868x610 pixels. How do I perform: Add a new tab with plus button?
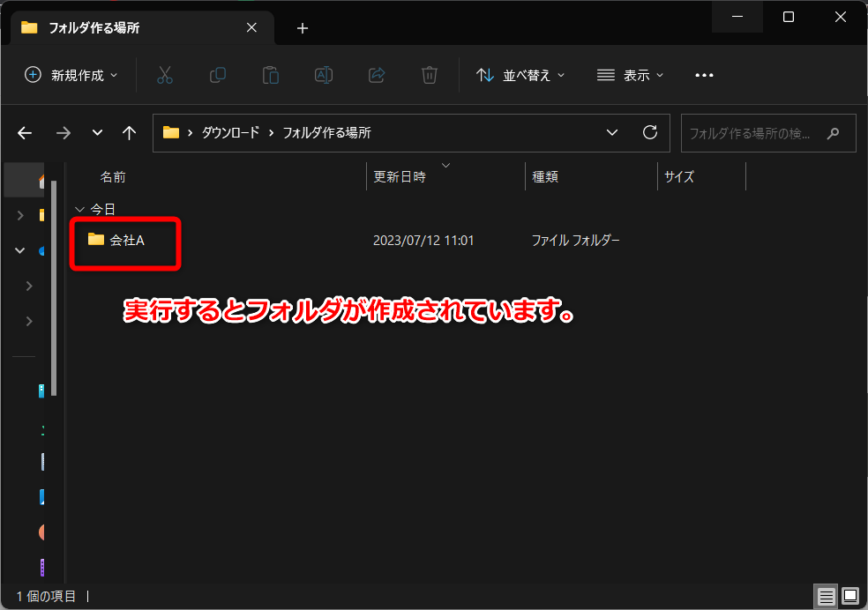point(303,28)
